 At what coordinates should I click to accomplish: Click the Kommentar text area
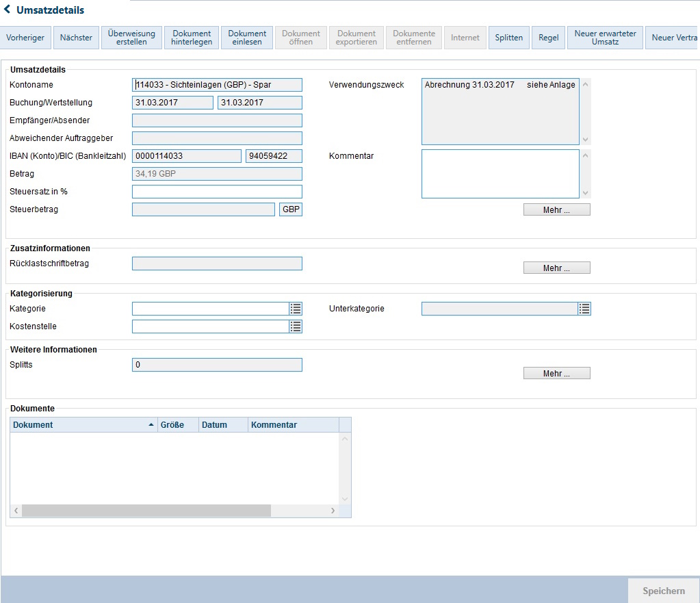tap(500, 174)
